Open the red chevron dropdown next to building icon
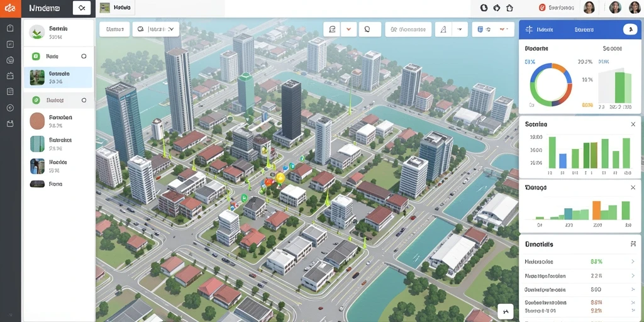This screenshot has height=322, width=644. 348,30
